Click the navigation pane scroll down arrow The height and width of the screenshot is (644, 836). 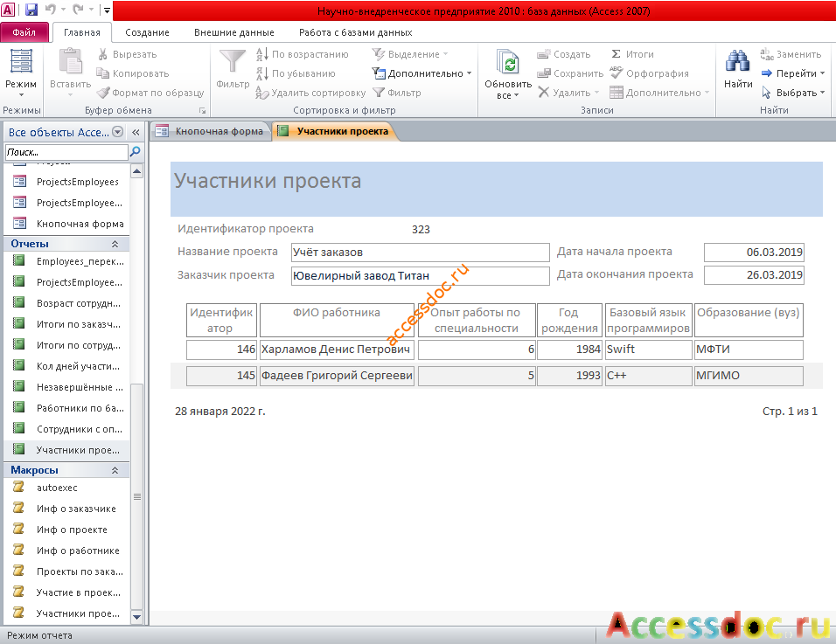[137, 617]
